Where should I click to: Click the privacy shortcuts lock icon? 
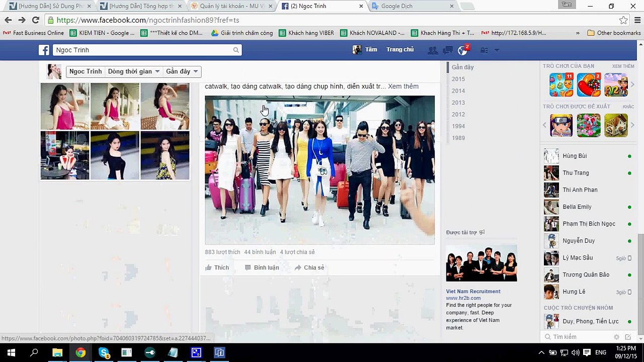[x=484, y=50]
